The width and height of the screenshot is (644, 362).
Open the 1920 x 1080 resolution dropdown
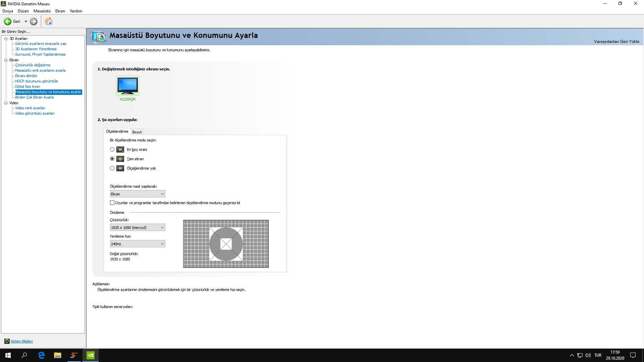click(138, 228)
